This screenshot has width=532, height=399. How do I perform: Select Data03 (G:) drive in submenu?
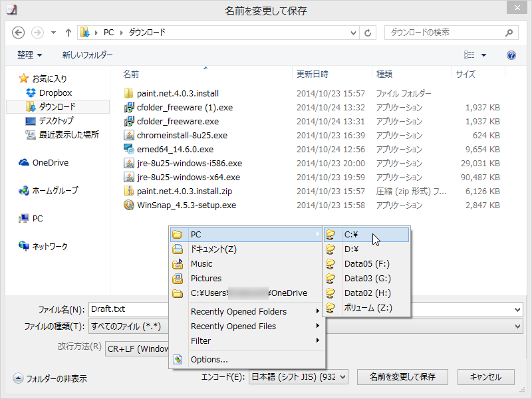pyautogui.click(x=366, y=279)
